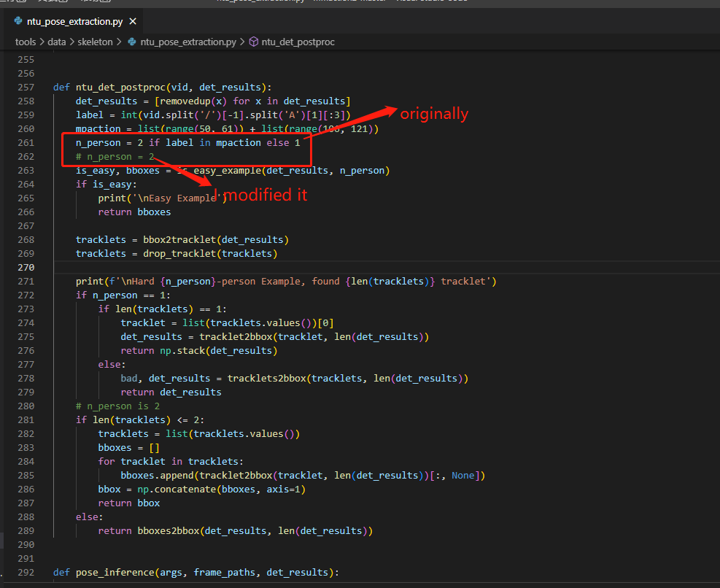Click line number 270
The width and height of the screenshot is (720, 588).
point(26,267)
